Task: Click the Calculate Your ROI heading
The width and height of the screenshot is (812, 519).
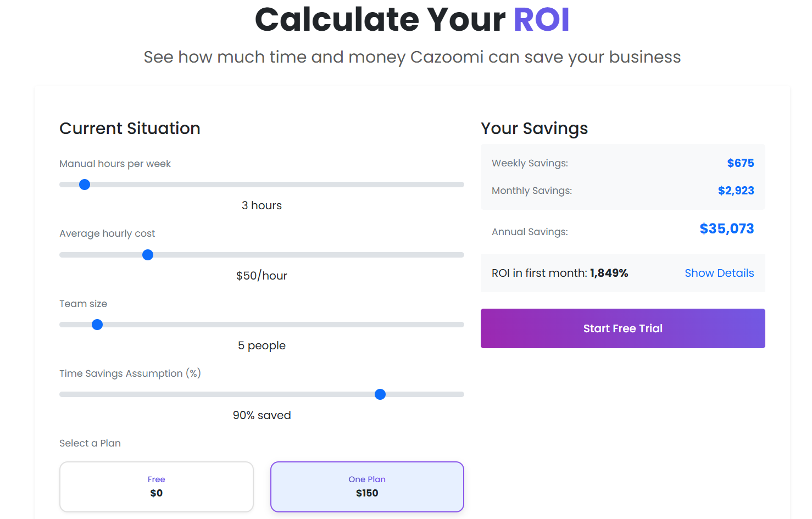Action: point(412,20)
